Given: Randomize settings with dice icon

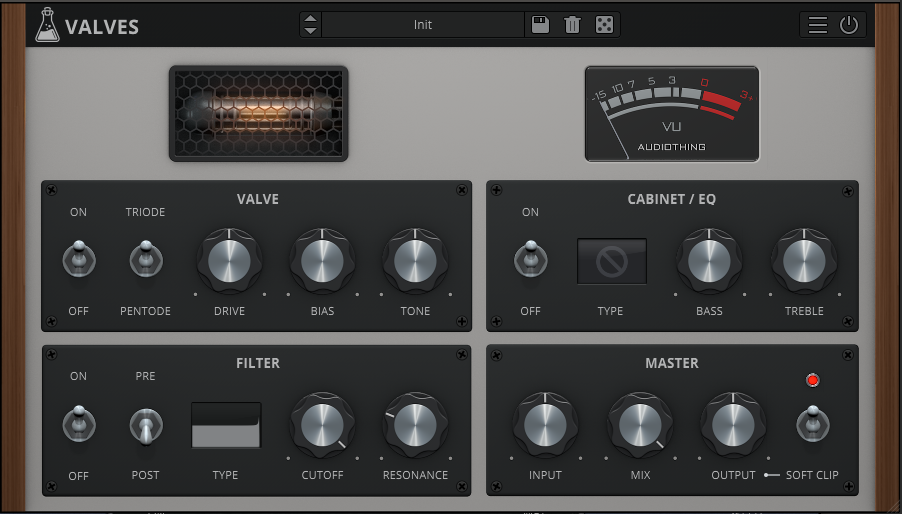Looking at the screenshot, I should [x=604, y=25].
